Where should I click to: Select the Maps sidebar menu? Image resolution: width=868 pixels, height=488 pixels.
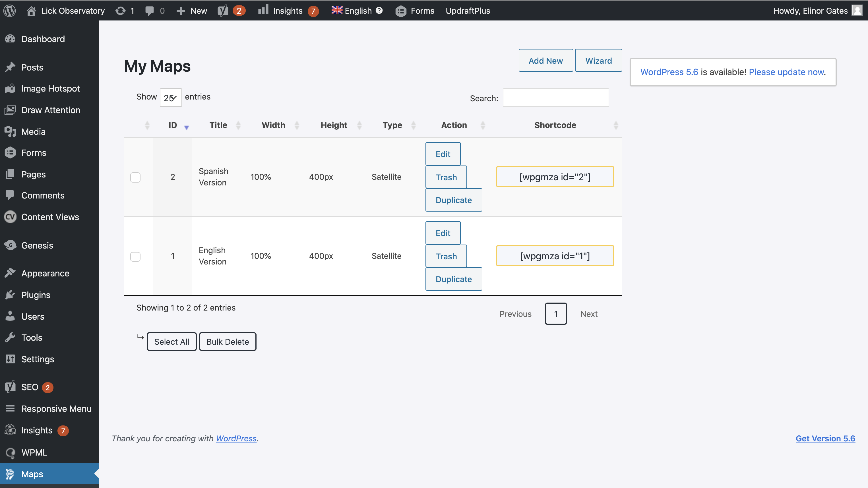[49, 473]
